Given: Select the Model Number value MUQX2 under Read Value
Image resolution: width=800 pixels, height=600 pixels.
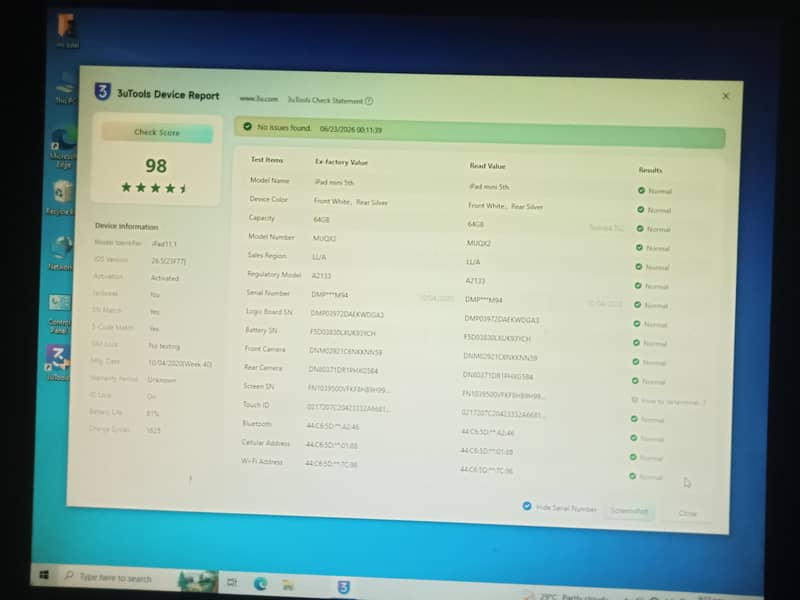Looking at the screenshot, I should click(479, 243).
